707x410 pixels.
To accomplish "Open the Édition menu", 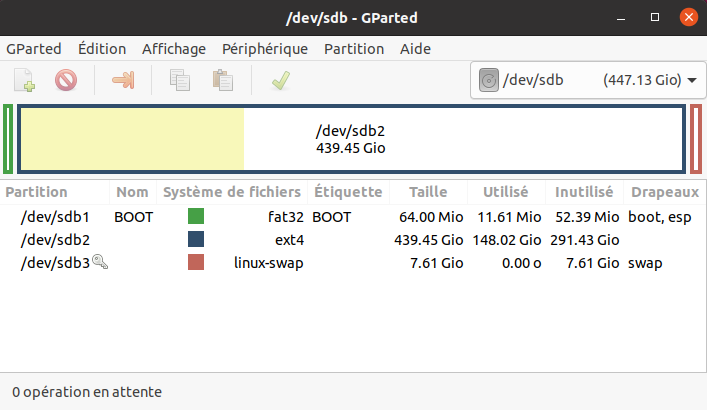I will click(102, 49).
